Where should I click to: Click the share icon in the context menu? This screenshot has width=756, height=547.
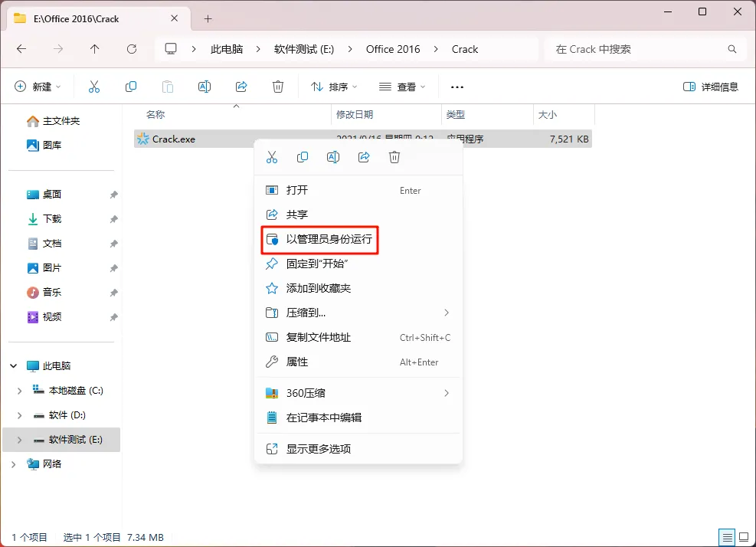[364, 157]
